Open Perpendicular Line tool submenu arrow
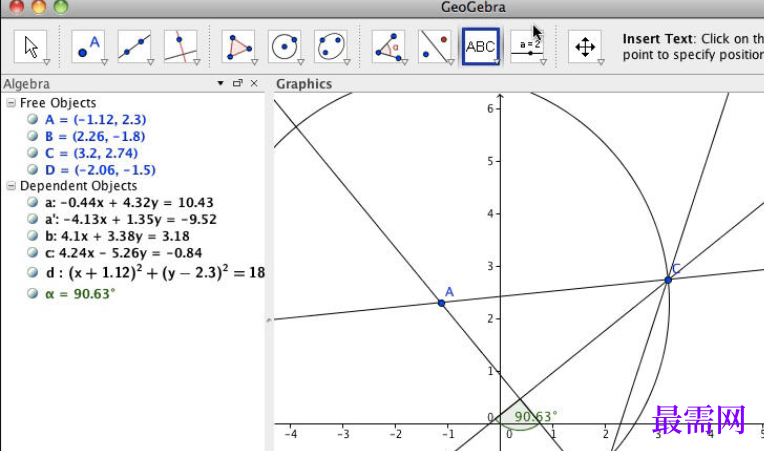The image size is (764, 451). pos(197,62)
